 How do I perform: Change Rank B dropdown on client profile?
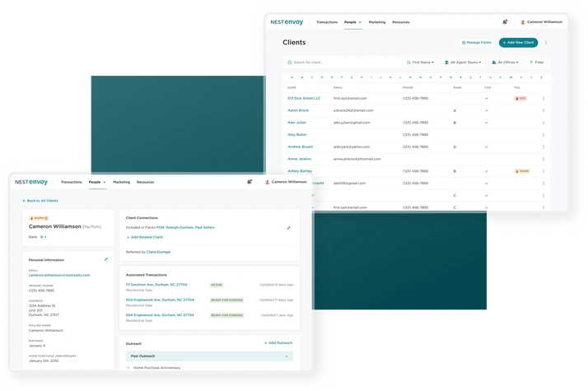(44, 237)
